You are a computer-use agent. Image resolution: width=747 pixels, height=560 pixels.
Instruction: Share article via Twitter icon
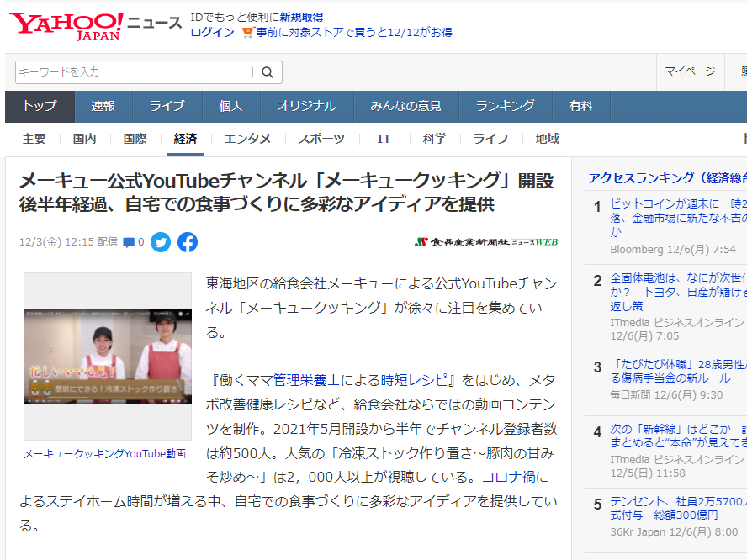(x=161, y=242)
